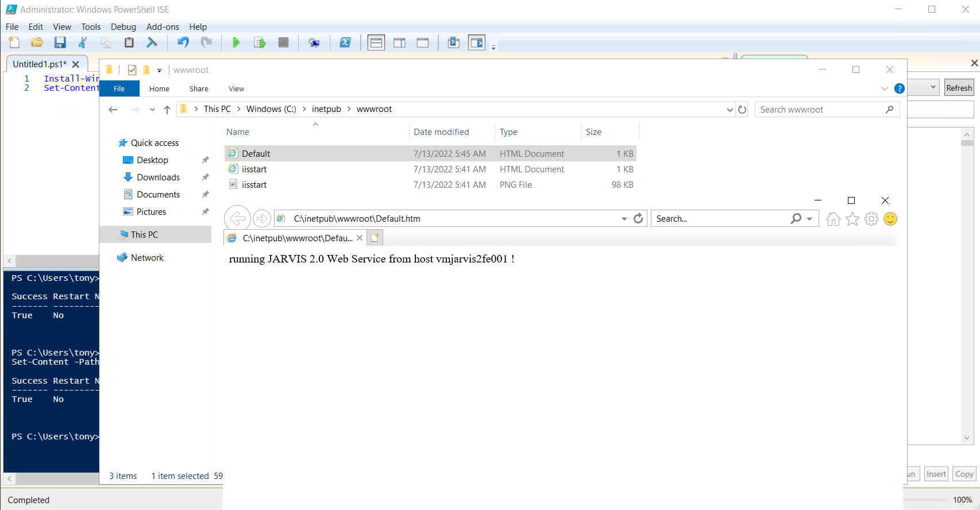Open new remote PowerShell tab icon

click(314, 42)
